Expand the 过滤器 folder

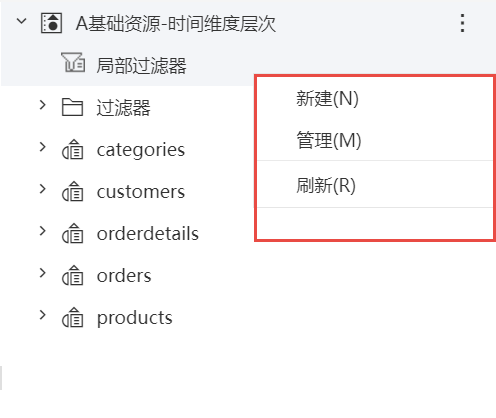42,105
